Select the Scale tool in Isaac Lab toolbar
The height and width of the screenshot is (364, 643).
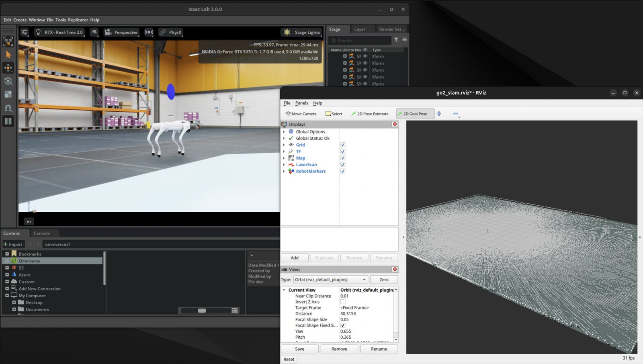8,94
